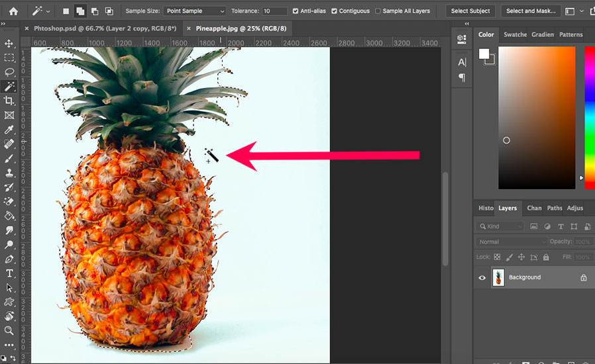Select the Clone Stamp tool

click(x=9, y=173)
